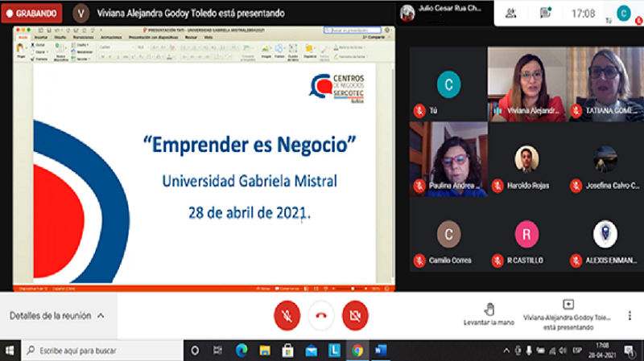This screenshot has height=361, width=644.
Task: Open Animaciones tab in PowerPoint ribbon
Action: click(111, 37)
